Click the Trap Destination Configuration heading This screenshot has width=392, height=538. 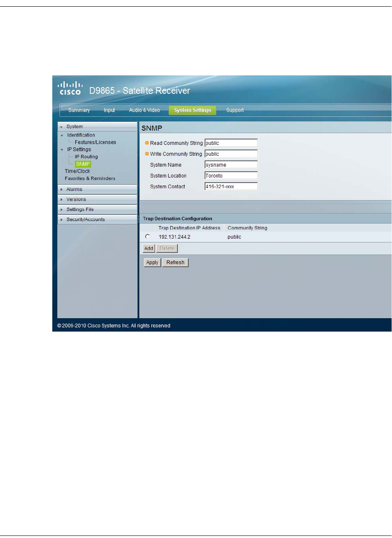click(x=177, y=219)
